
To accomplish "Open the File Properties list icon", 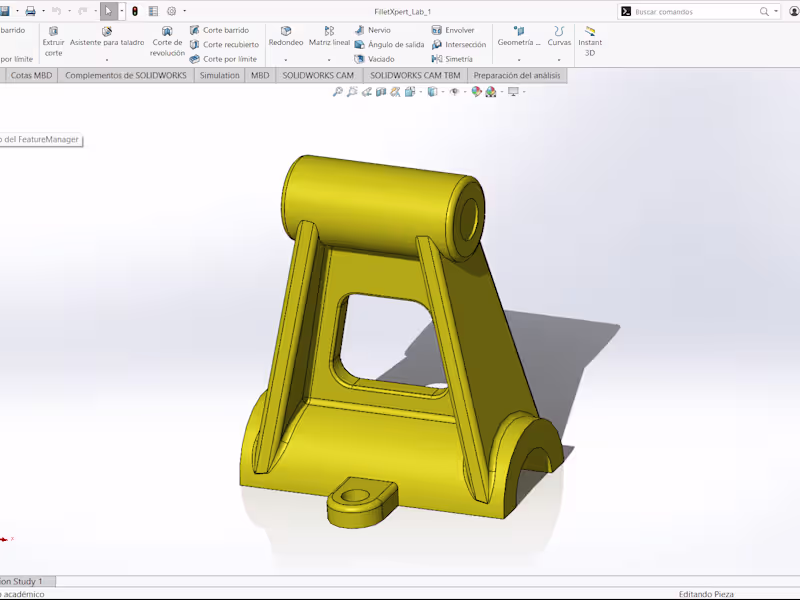I will click(153, 11).
